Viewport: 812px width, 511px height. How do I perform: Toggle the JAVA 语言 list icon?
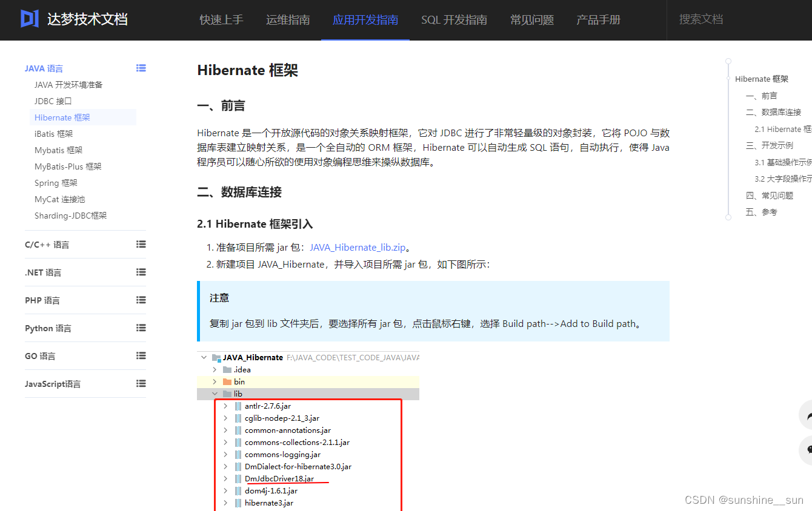141,68
